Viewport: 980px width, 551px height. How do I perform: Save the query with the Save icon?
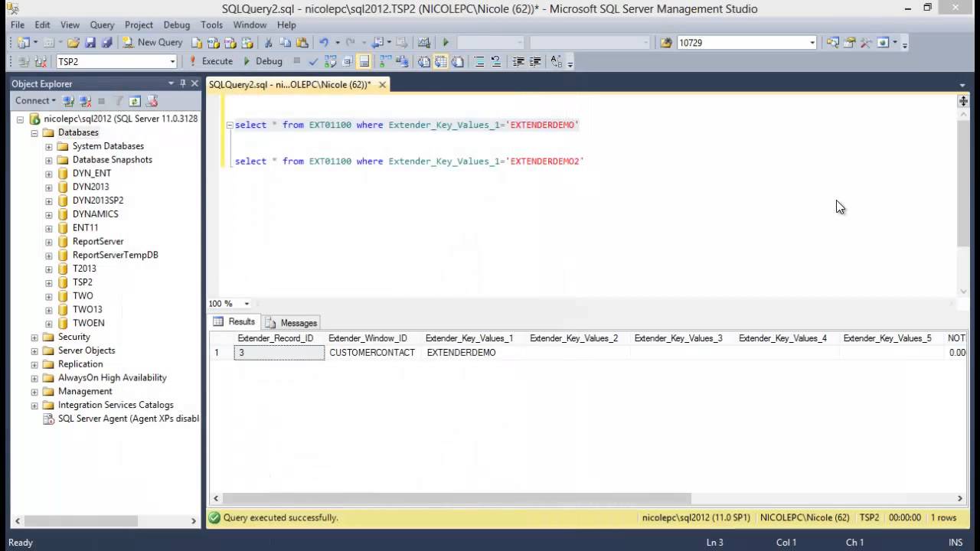click(90, 43)
